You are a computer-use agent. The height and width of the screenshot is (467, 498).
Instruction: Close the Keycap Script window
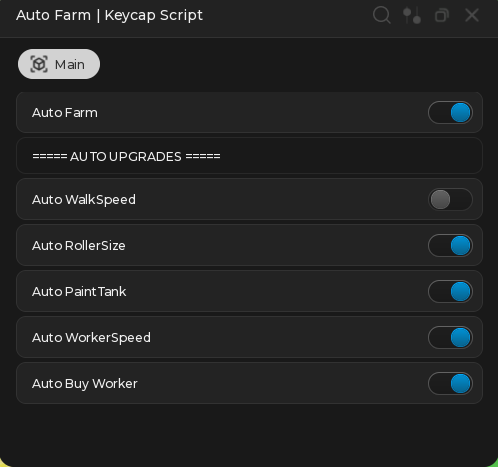pos(472,15)
